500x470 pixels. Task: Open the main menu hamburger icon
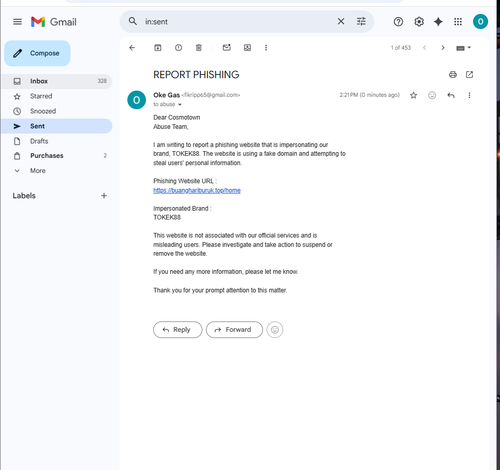(x=17, y=22)
